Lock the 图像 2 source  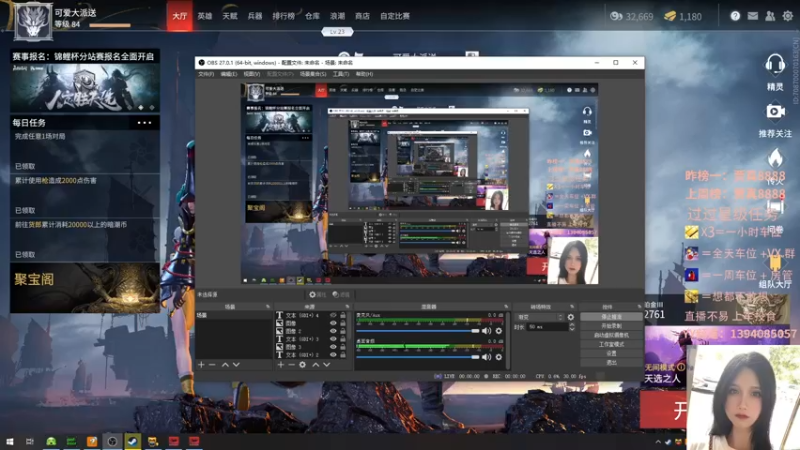(343, 331)
